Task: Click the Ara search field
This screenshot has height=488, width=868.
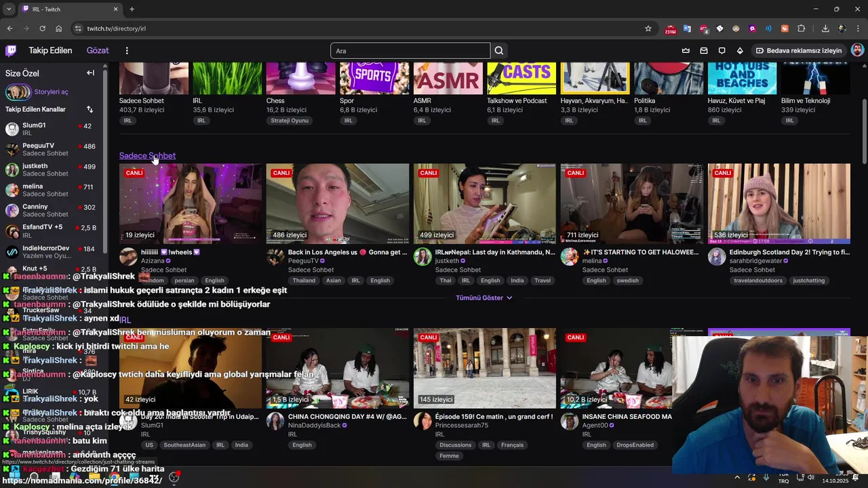Action: (410, 51)
